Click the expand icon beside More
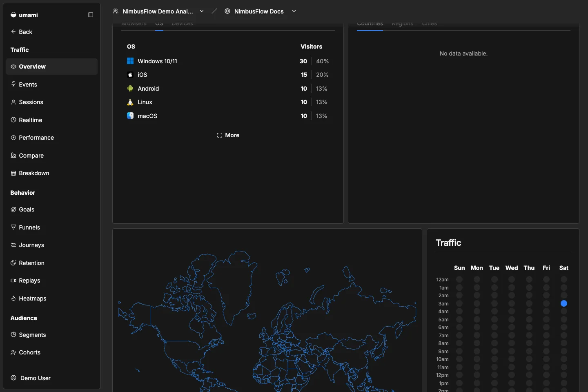 (220, 135)
